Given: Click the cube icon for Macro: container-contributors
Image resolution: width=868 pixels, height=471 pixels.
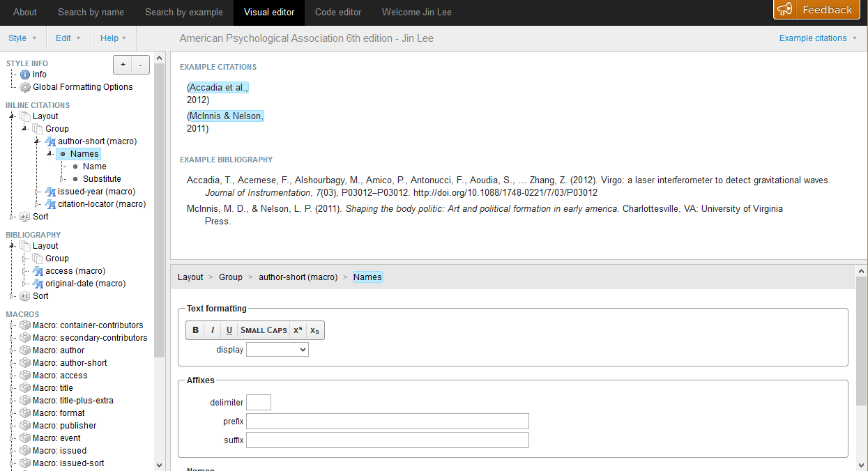Looking at the screenshot, I should (25, 325).
